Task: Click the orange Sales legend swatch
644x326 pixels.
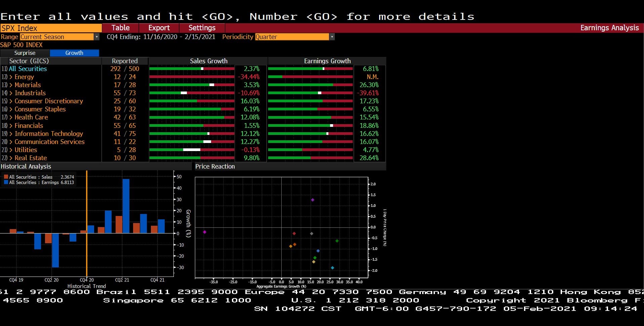Action: [x=6, y=177]
